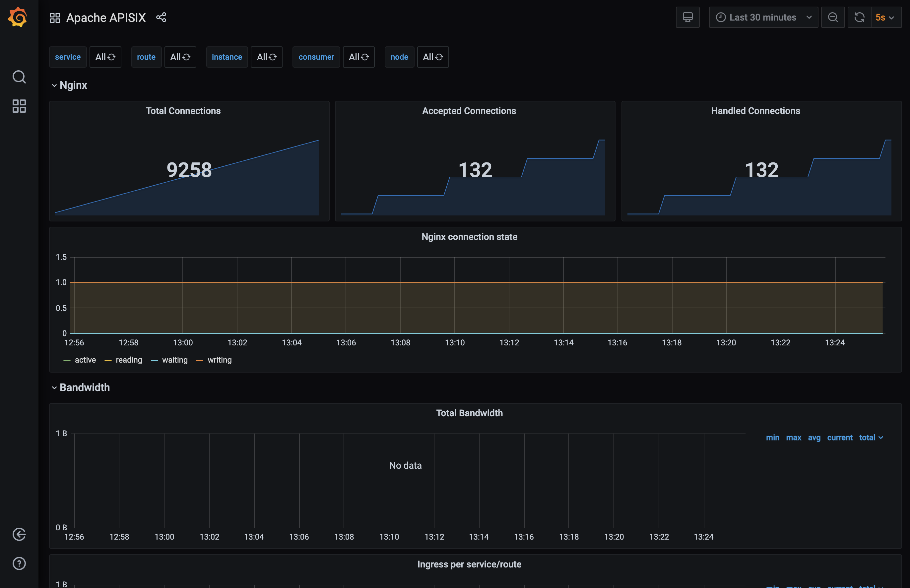Open the node variable All dropdown
Viewport: 910px width, 588px height.
[x=432, y=57]
